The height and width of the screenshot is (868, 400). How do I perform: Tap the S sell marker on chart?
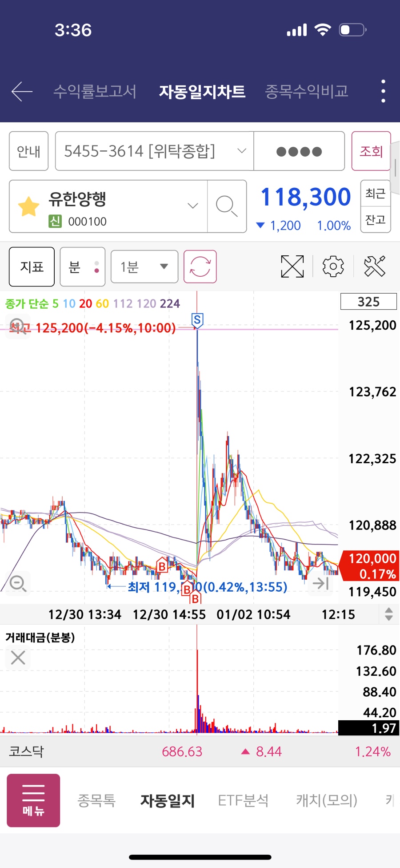[197, 320]
